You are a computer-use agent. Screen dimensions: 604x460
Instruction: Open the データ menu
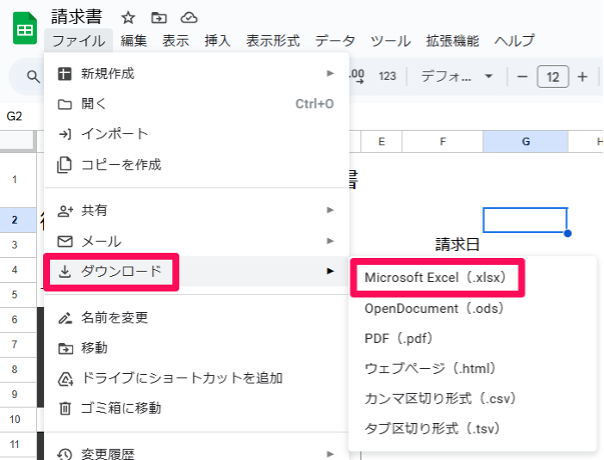tap(334, 40)
